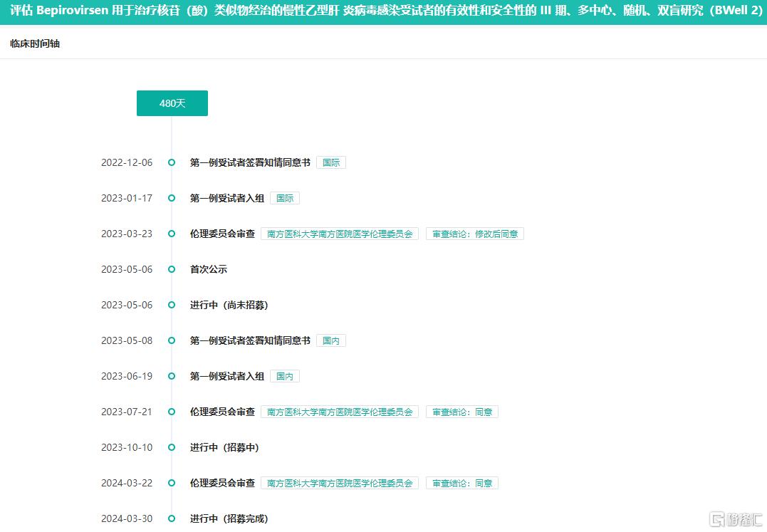Click timeline marker for 2024-03-30
Screen dimensions: 767x532
click(x=172, y=518)
